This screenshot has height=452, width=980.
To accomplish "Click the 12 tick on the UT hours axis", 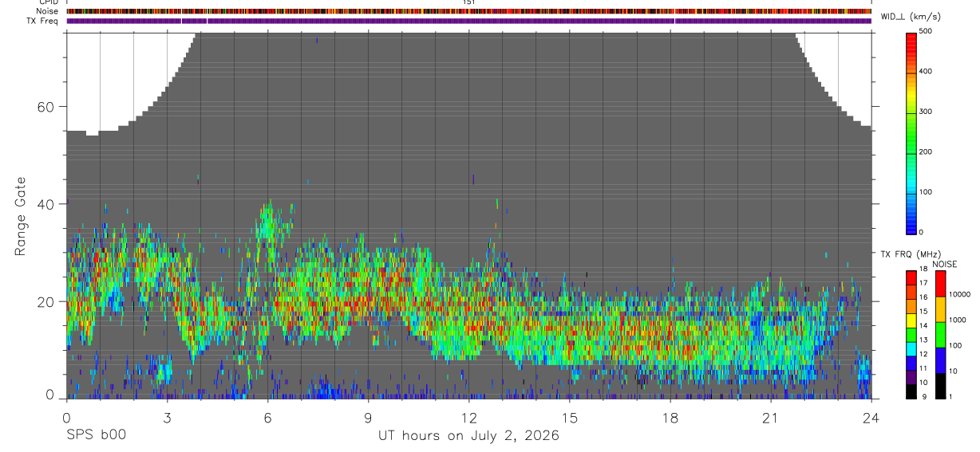I will click(x=469, y=417).
